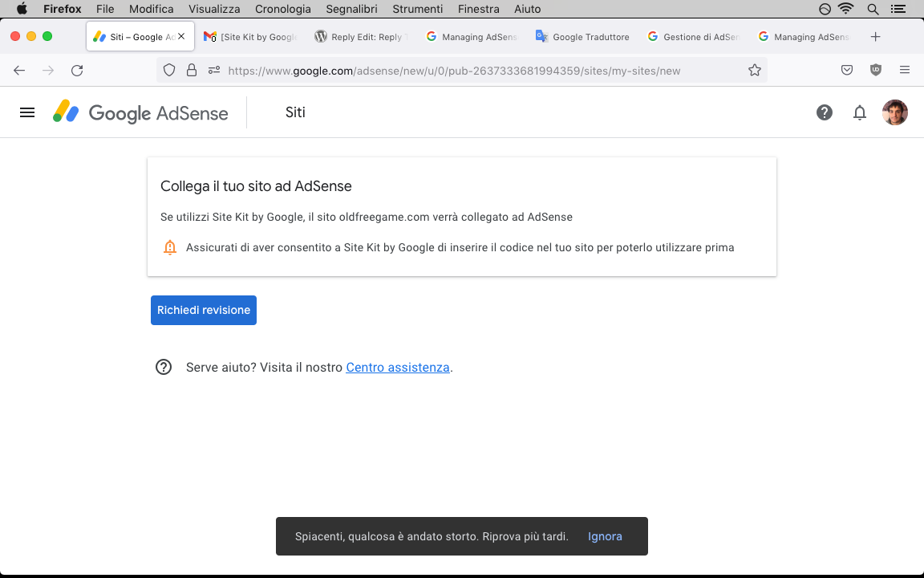The height and width of the screenshot is (578, 924).
Task: Open the uBlock Origin extension icon
Action: point(876,70)
